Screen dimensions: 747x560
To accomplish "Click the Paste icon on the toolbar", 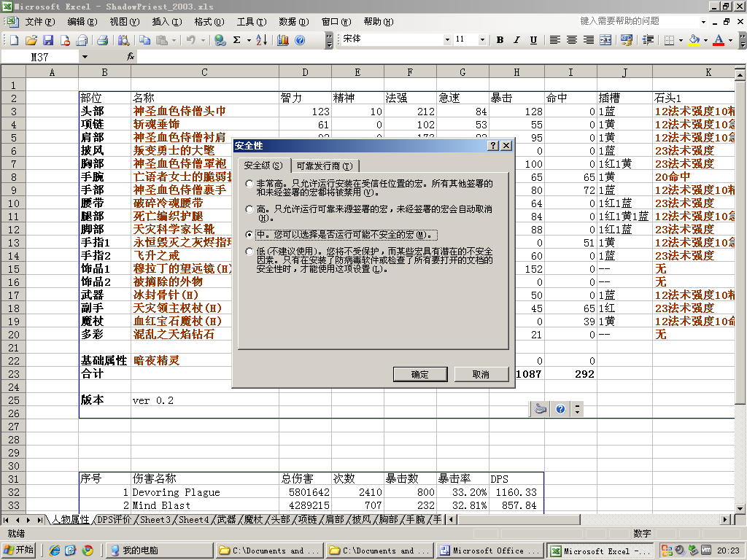I will pyautogui.click(x=161, y=41).
